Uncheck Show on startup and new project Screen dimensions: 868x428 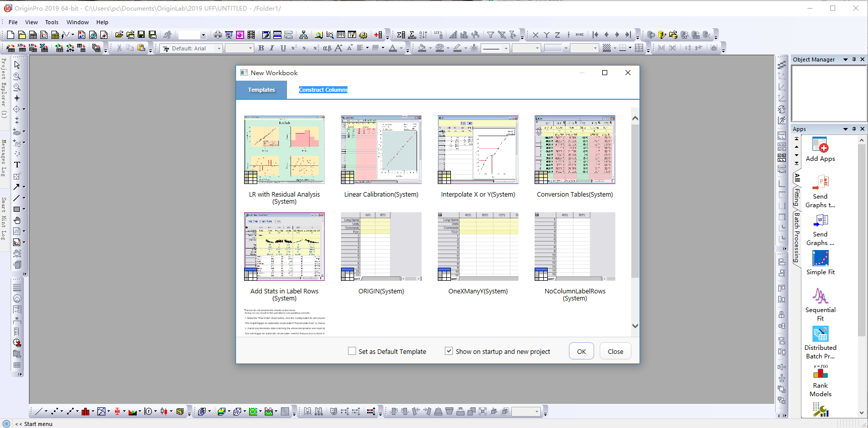coord(449,351)
